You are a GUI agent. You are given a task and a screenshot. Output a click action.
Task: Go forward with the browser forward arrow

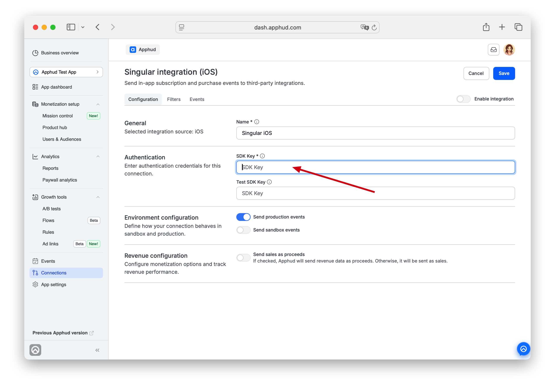(113, 27)
